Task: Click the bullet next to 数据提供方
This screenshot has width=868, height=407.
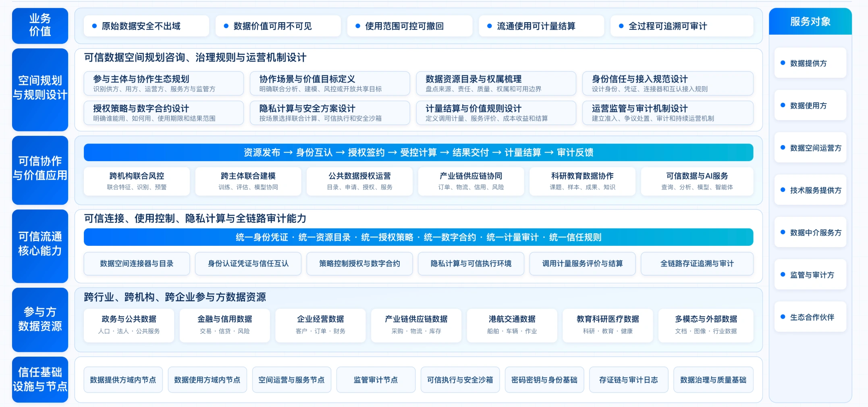Action: pos(783,63)
